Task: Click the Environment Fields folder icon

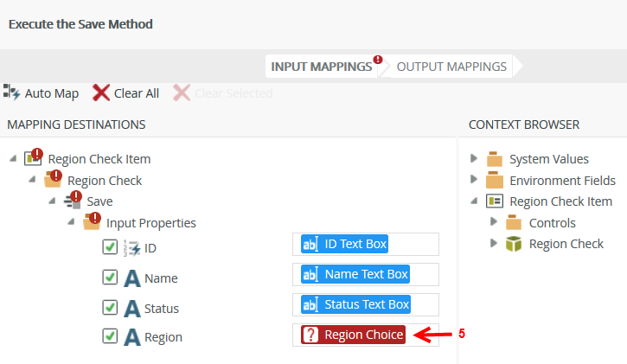Action: click(495, 181)
